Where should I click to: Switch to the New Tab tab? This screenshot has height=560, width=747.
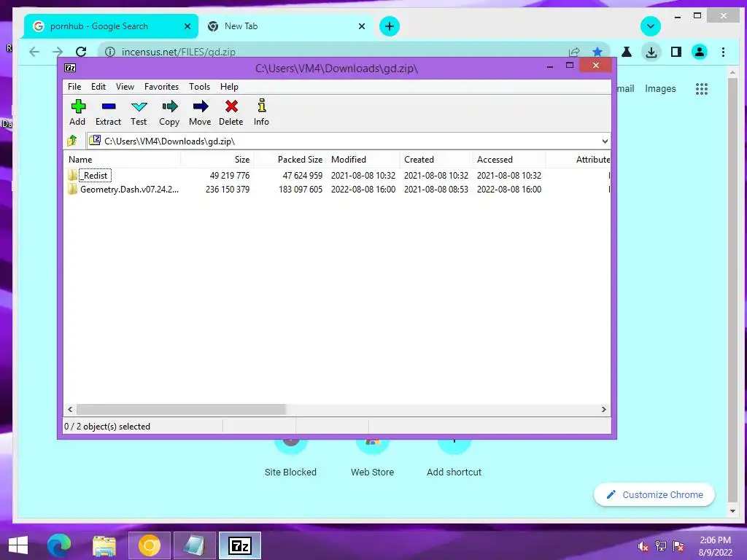pyautogui.click(x=285, y=26)
